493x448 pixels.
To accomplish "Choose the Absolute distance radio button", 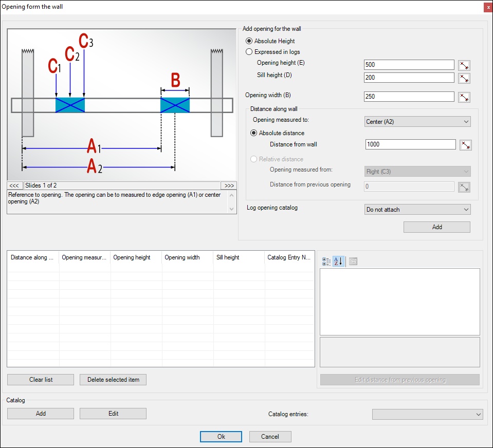I will coord(254,133).
